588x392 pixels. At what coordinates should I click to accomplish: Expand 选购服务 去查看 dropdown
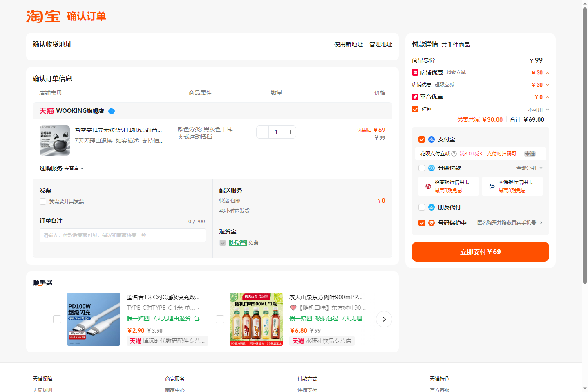[74, 168]
